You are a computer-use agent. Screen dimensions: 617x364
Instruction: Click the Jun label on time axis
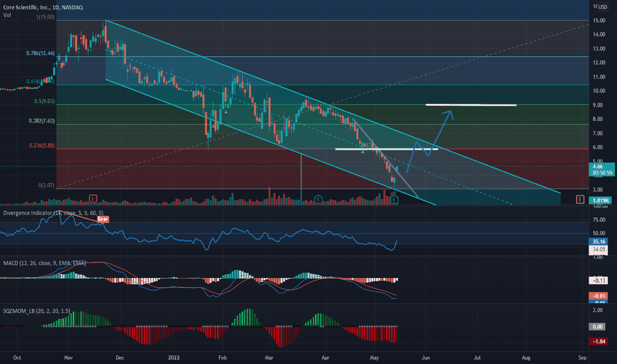point(426,357)
